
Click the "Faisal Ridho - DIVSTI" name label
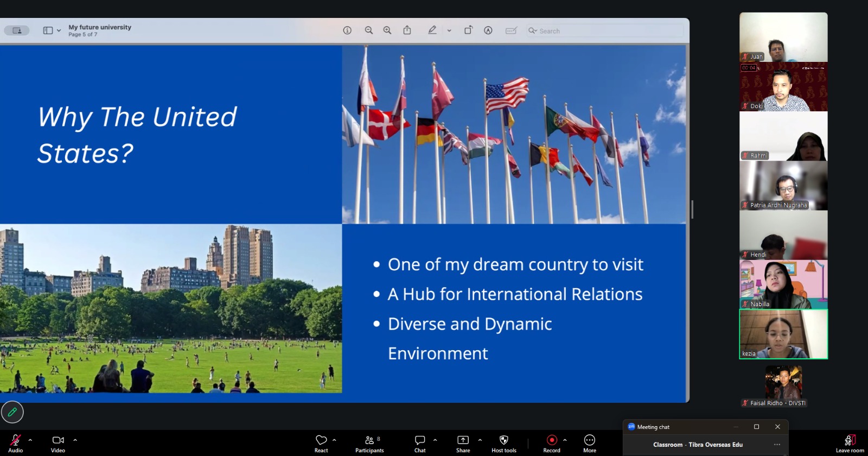778,403
